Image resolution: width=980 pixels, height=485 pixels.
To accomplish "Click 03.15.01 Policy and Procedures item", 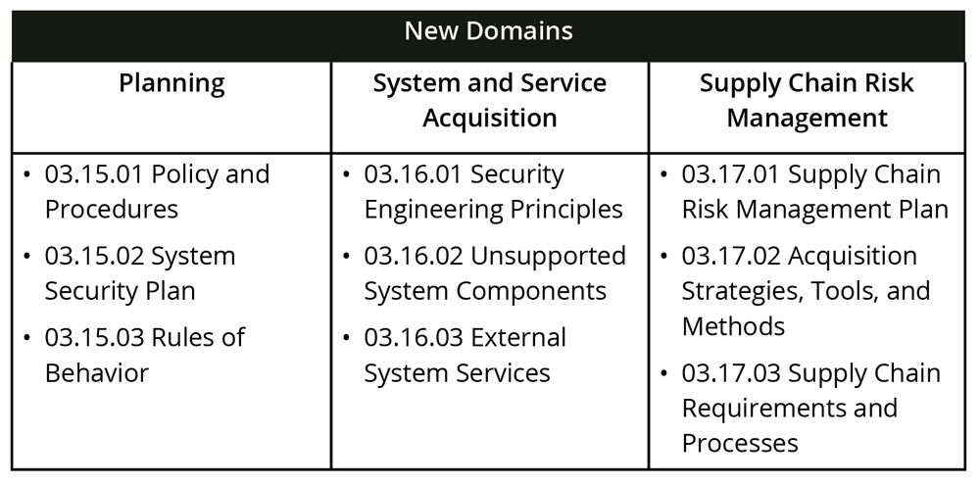I will [157, 191].
